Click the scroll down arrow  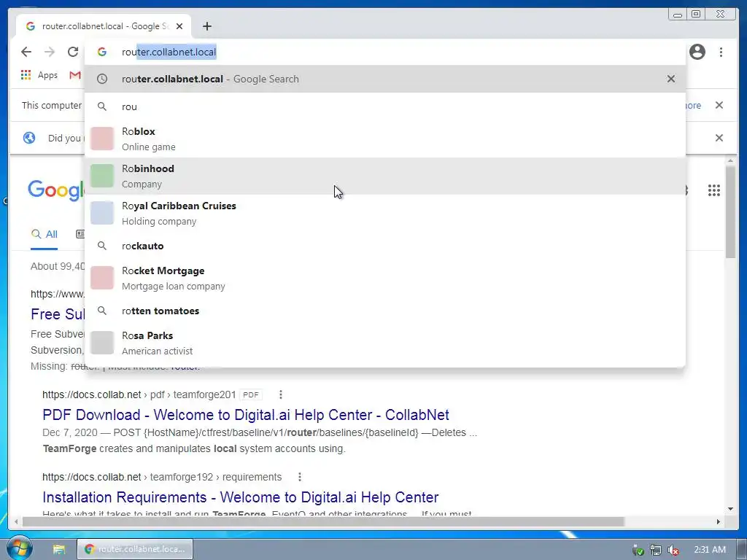coord(730,509)
